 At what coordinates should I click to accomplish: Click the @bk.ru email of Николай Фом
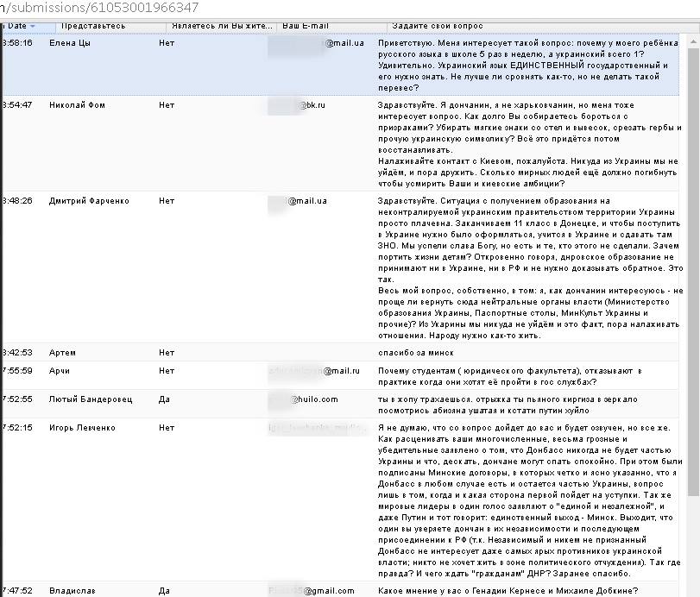click(312, 105)
